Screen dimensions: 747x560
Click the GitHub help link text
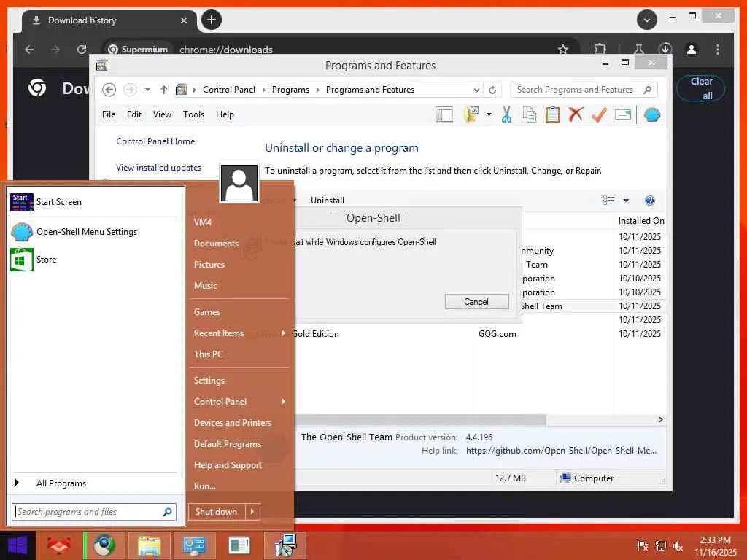[561, 451]
